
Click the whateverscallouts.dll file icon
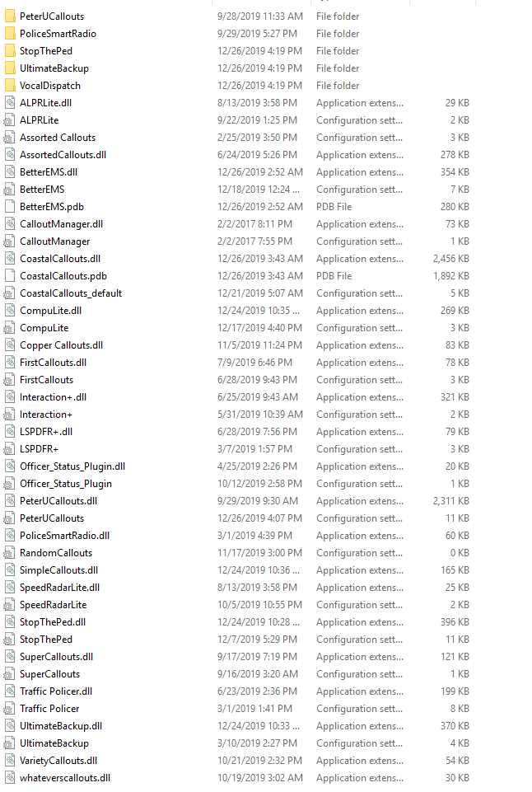[x=10, y=778]
